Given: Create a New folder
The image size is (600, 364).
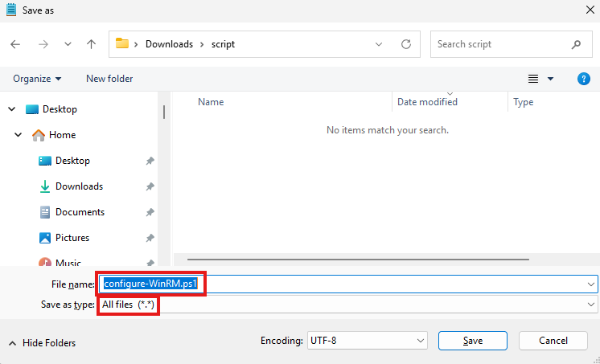Looking at the screenshot, I should (x=109, y=79).
